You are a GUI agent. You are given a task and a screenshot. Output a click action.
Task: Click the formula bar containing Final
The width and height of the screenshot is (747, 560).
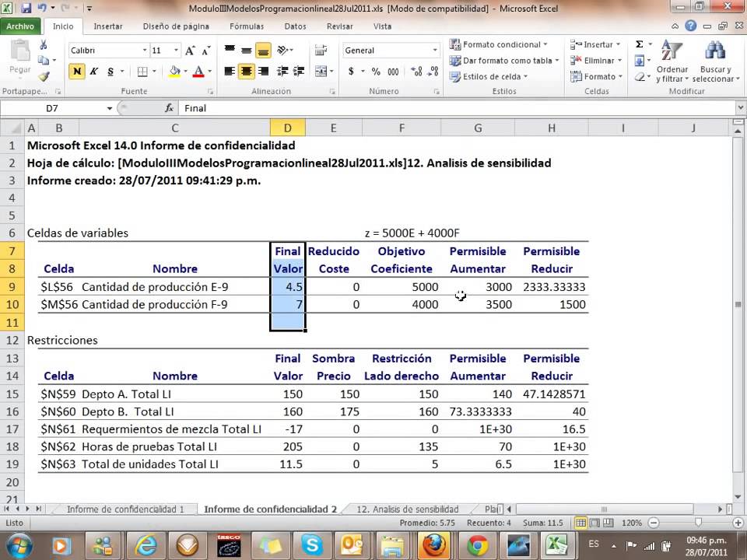pos(458,109)
